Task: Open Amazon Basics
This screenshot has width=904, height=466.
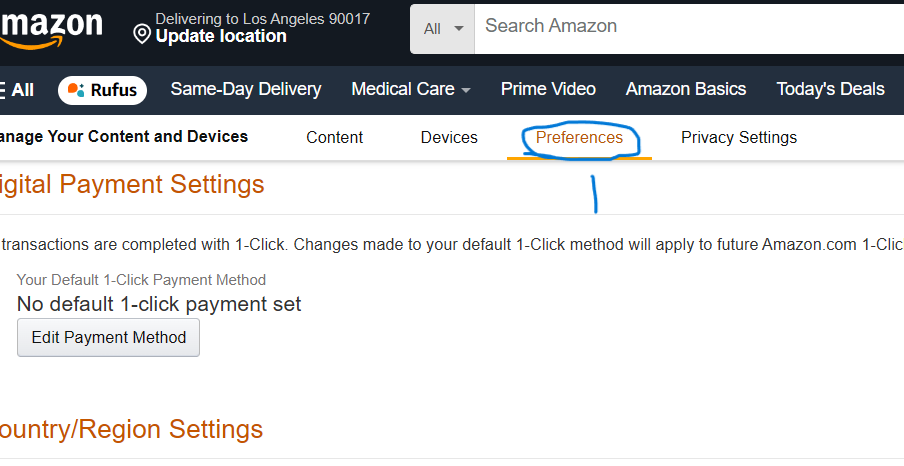Action: click(x=686, y=89)
